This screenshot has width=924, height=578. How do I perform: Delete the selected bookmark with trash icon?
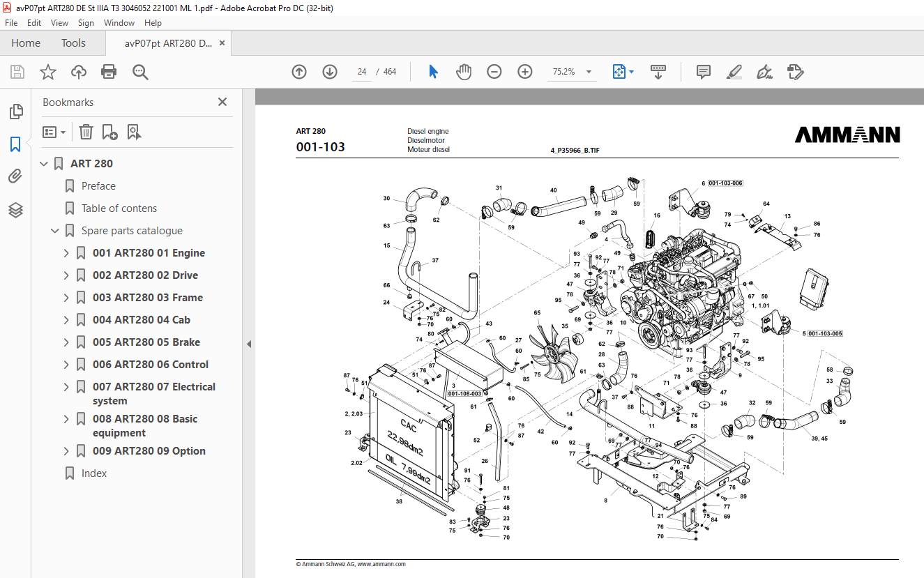pos(86,132)
